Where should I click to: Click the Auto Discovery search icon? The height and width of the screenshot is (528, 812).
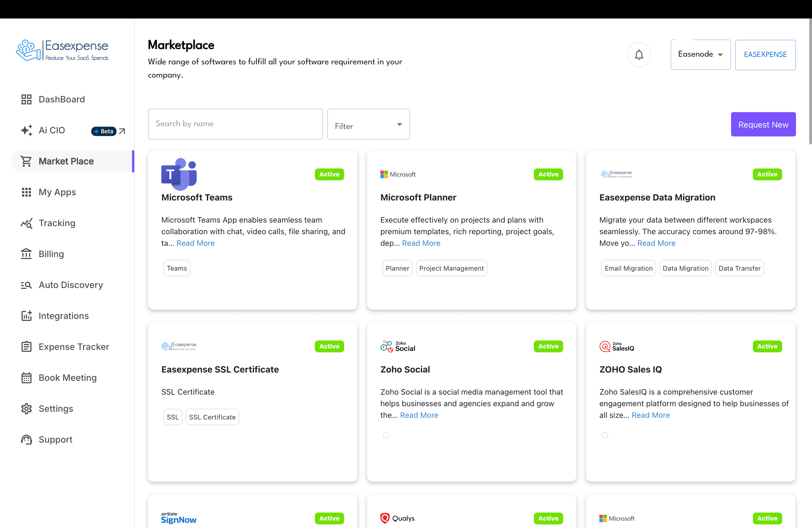point(26,285)
